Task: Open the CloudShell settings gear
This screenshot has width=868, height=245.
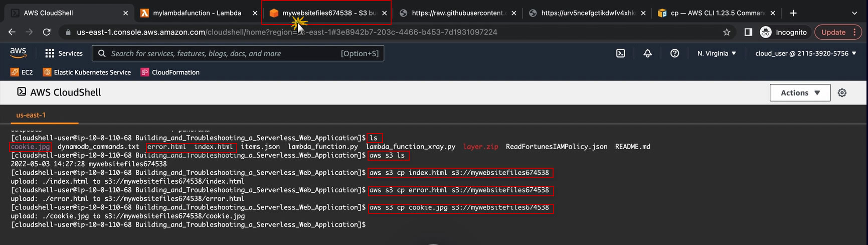Action: (x=842, y=93)
